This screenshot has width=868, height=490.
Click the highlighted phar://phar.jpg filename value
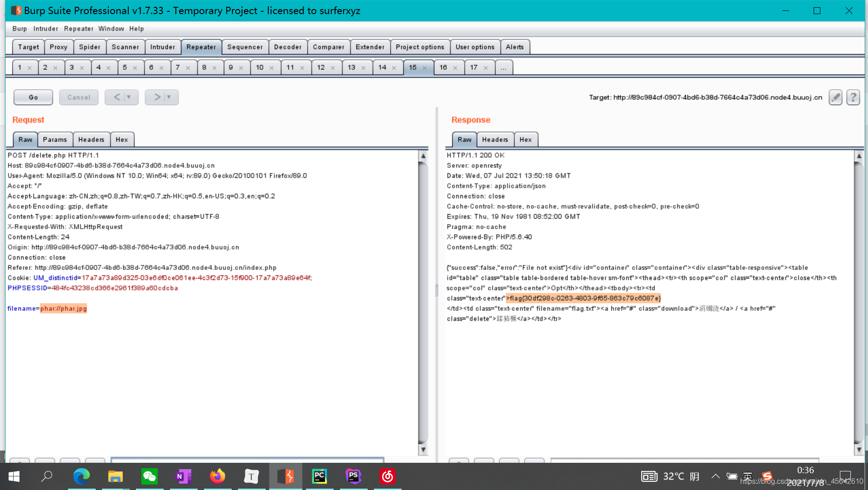pos(63,309)
